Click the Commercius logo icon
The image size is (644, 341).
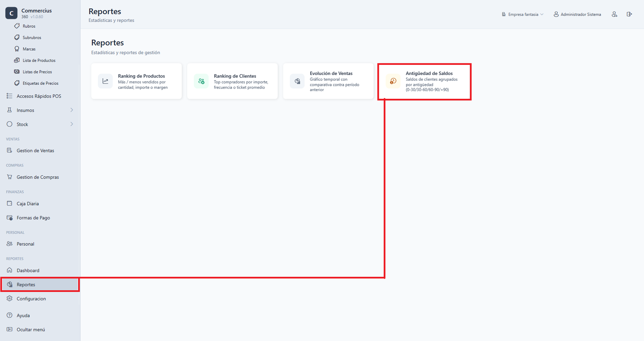11,13
